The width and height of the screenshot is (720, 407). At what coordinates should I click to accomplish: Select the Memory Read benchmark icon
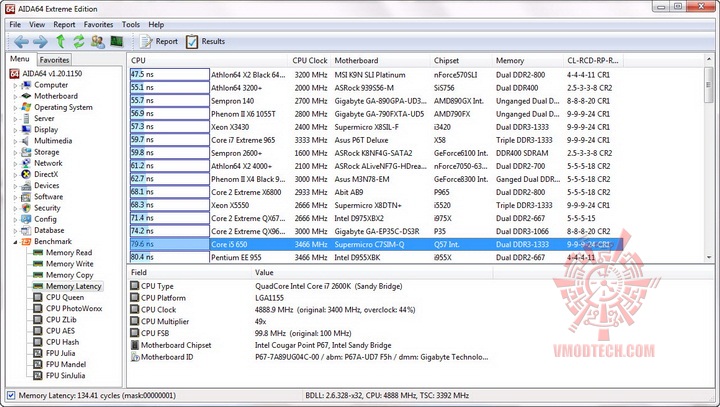38,253
